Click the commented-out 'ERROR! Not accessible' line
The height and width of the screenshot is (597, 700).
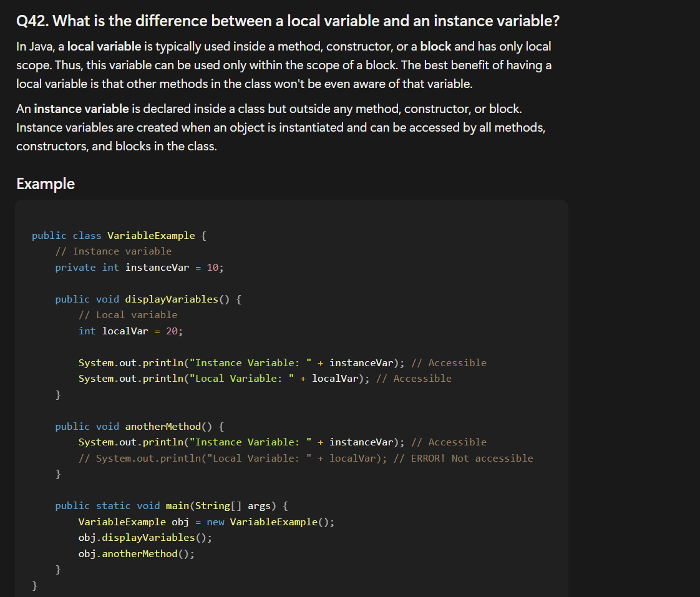pos(306,459)
